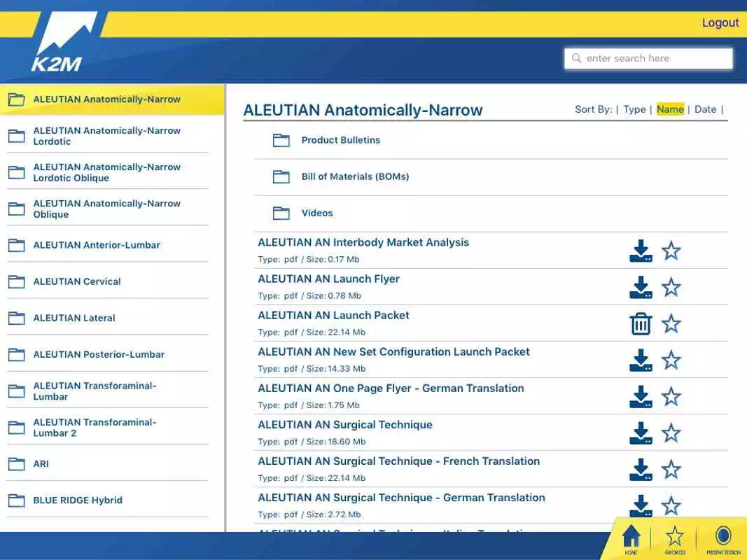Favorite One Page Flyer German Translation

pos(671,397)
